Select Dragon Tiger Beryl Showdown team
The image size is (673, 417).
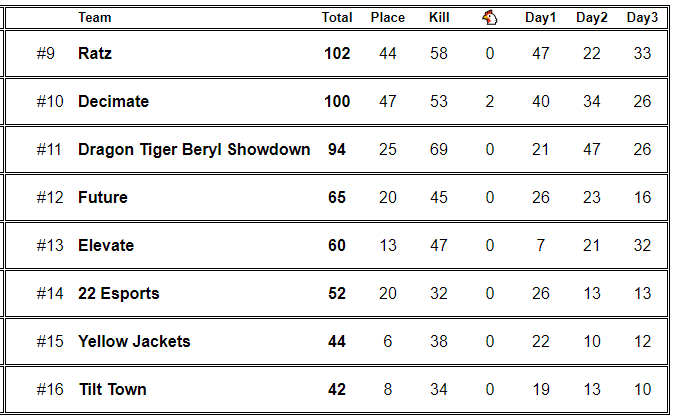pyautogui.click(x=194, y=149)
